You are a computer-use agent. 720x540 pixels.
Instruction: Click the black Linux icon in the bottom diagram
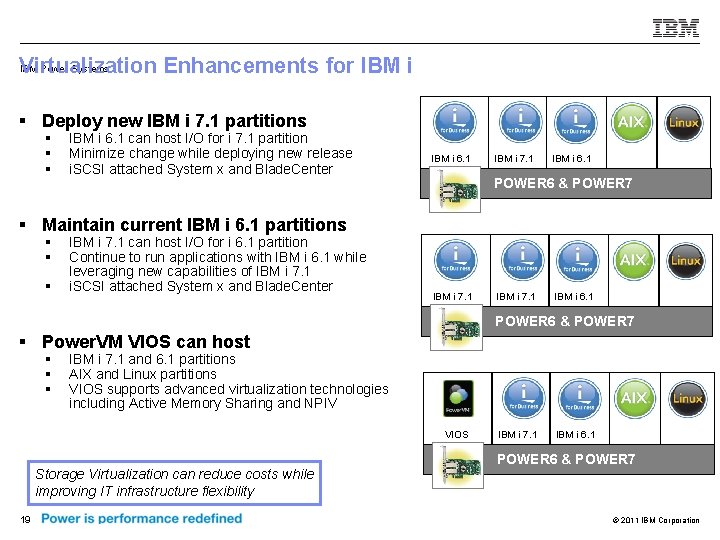pos(687,399)
